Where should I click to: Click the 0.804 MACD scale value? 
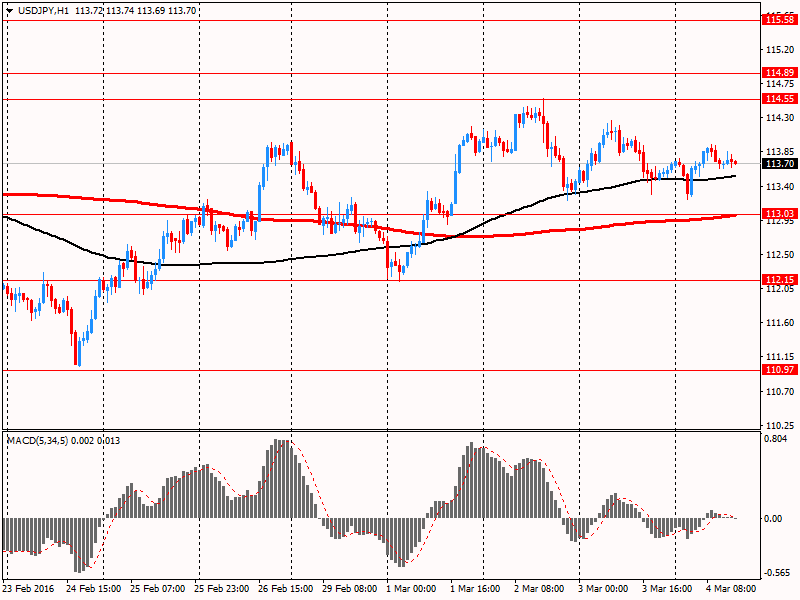pyautogui.click(x=776, y=439)
